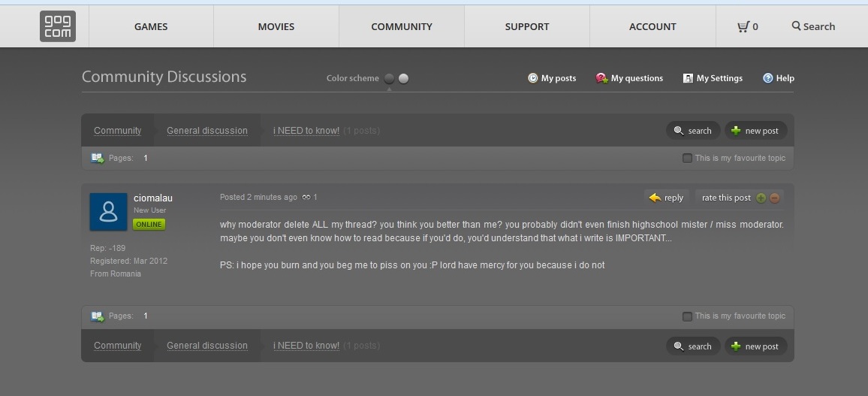Open 'i NEED to know!' bottom breadcrumb link
Viewport: 868px width, 396px height.
click(x=306, y=346)
